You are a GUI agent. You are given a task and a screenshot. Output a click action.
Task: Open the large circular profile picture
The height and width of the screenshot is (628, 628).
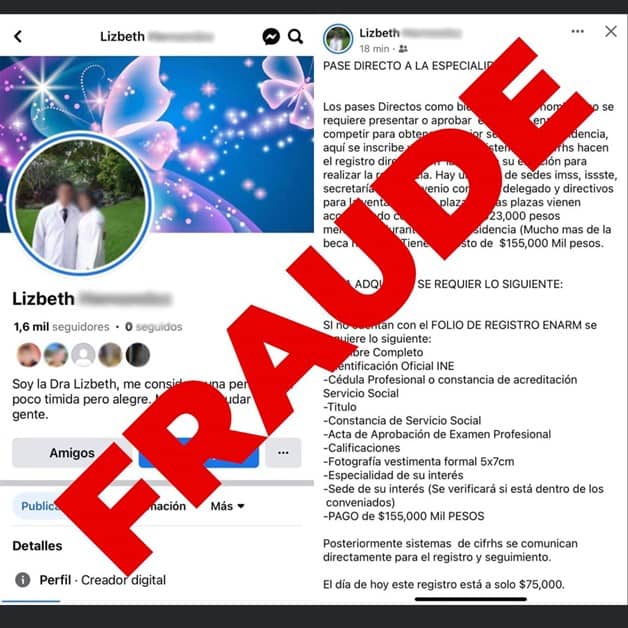tap(80, 204)
